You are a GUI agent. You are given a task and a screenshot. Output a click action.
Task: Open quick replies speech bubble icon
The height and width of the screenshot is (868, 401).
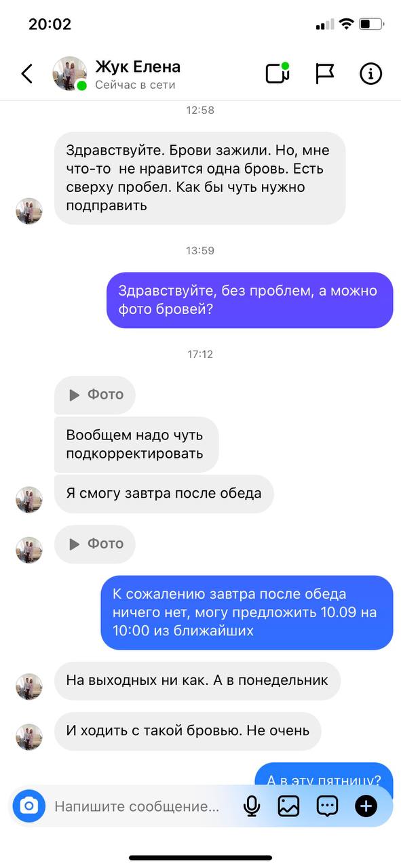coord(327,806)
